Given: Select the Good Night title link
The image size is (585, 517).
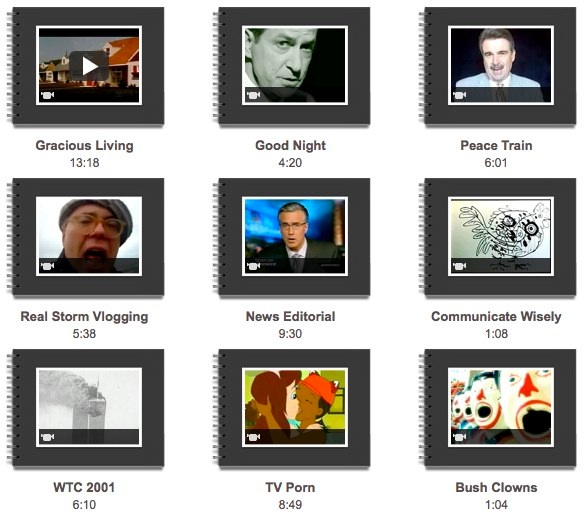Looking at the screenshot, I should (290, 145).
